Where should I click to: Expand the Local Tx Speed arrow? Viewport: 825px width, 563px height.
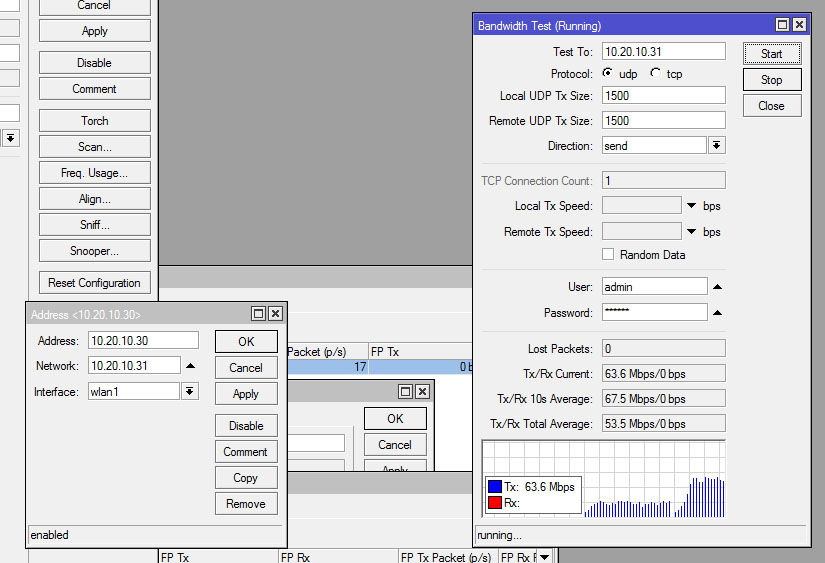click(691, 206)
